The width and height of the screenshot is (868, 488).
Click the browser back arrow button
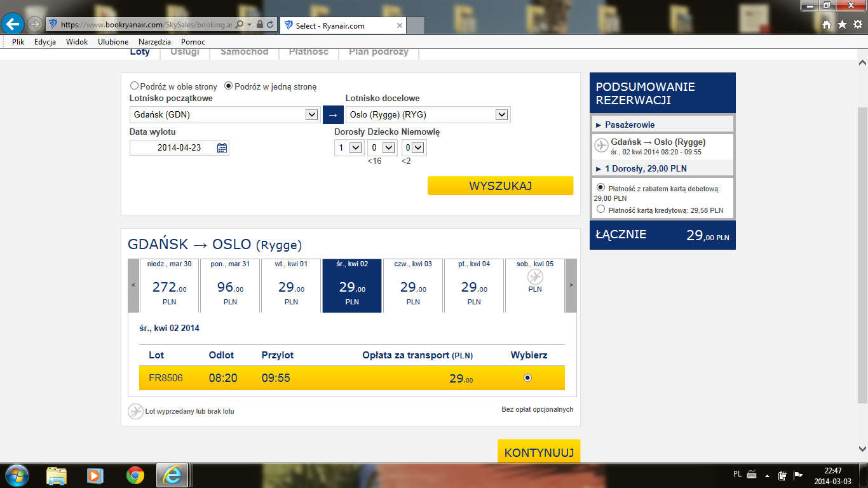[x=13, y=24]
